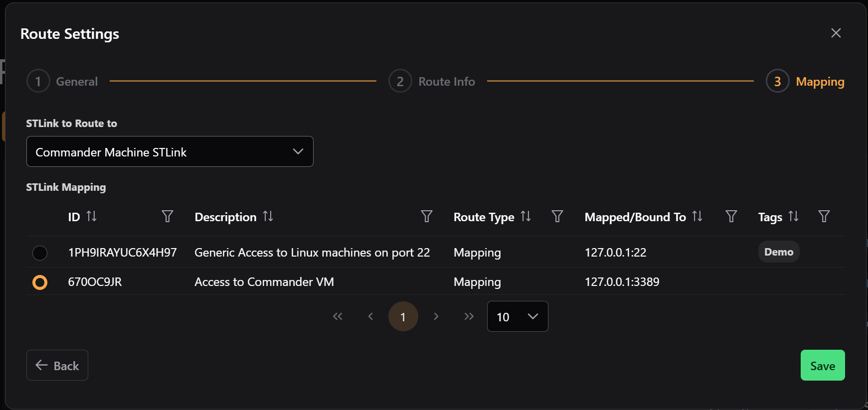Save the route settings

823,365
